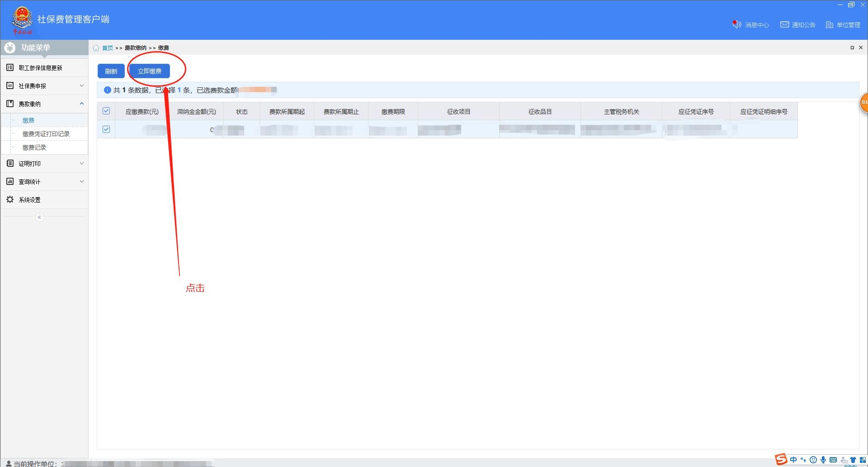Click the 滞纳金金额(元) column header
The height and width of the screenshot is (467, 868).
click(196, 112)
